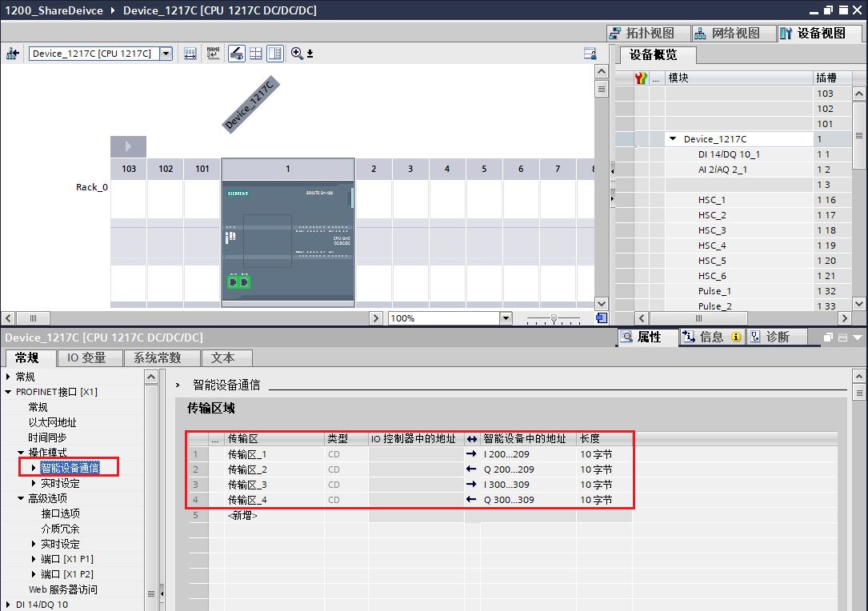Select Pulse_1 row in device overview
The height and width of the screenshot is (611, 868).
pyautogui.click(x=733, y=291)
